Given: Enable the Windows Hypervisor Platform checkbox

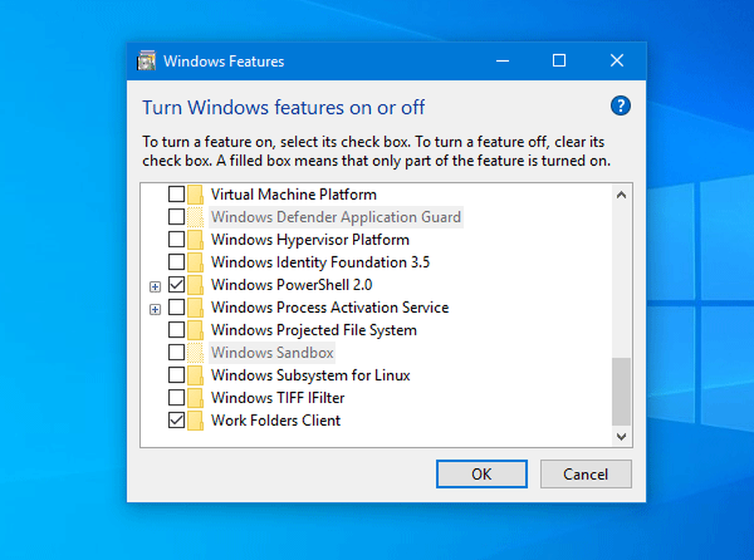Looking at the screenshot, I should tap(176, 240).
